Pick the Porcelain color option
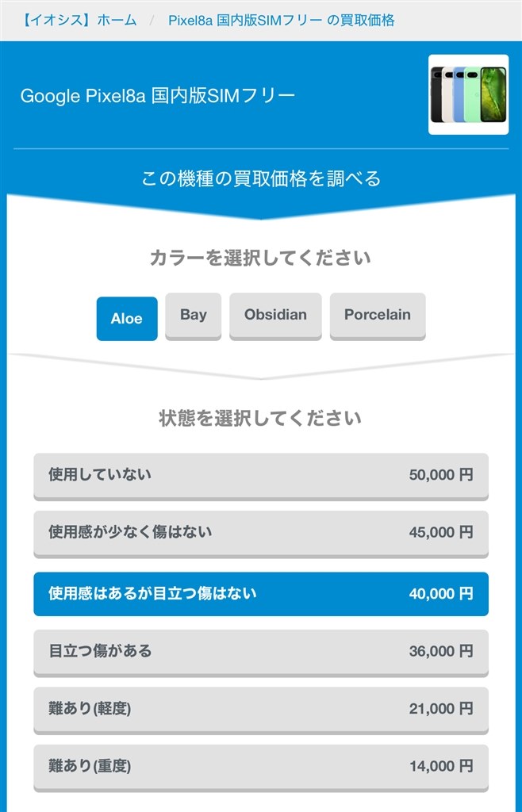 tap(378, 315)
